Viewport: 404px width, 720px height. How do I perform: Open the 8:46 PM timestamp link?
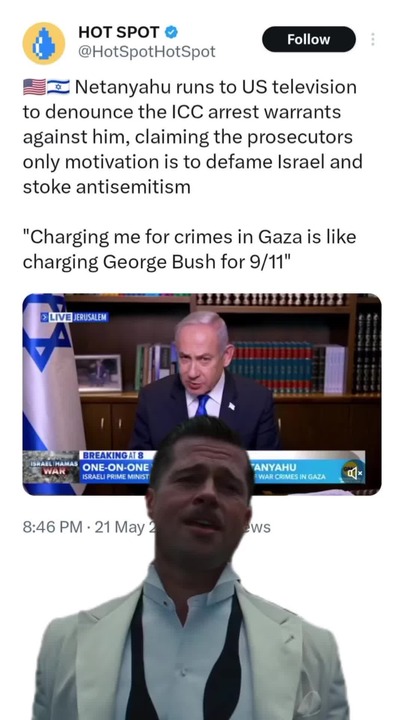pos(52,527)
